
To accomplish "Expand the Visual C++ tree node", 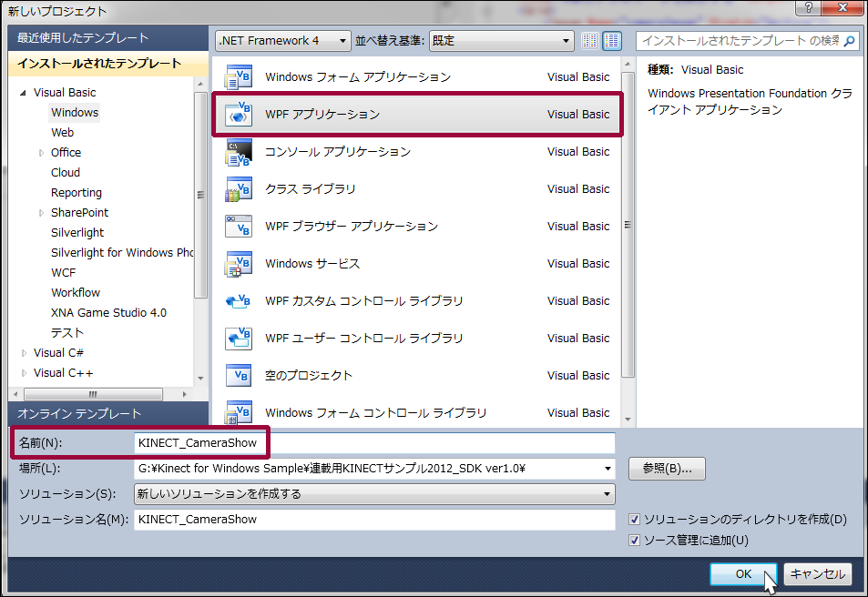I will tap(24, 373).
